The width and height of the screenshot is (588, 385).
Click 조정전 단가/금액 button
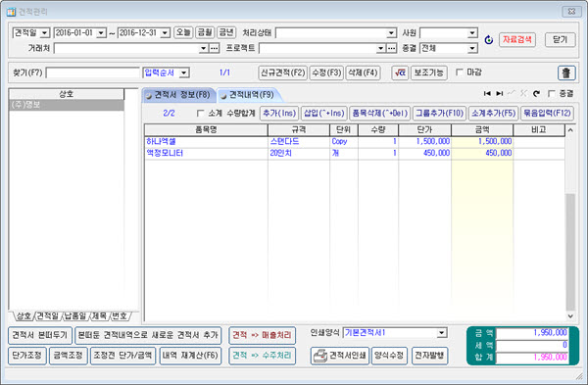point(122,356)
